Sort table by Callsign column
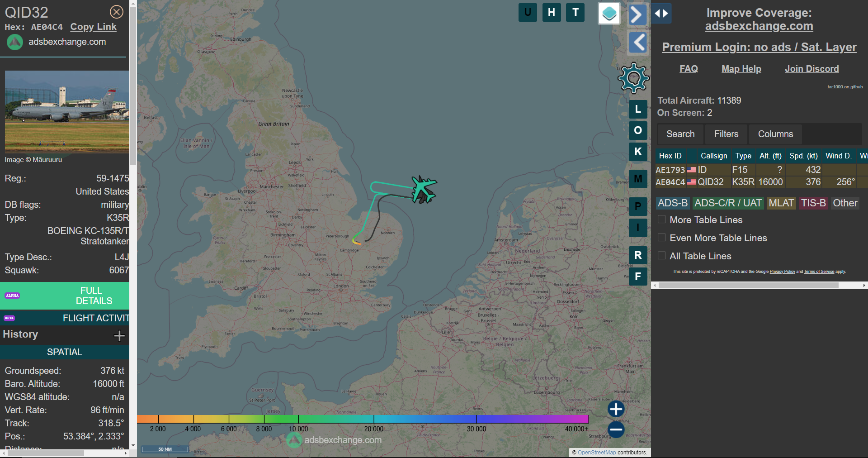The image size is (868, 458). pos(714,156)
